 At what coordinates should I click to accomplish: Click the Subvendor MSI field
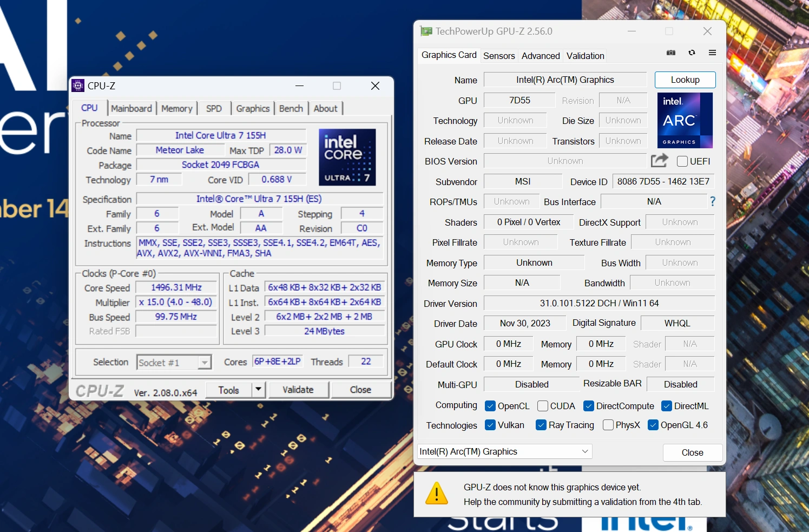tap(523, 181)
